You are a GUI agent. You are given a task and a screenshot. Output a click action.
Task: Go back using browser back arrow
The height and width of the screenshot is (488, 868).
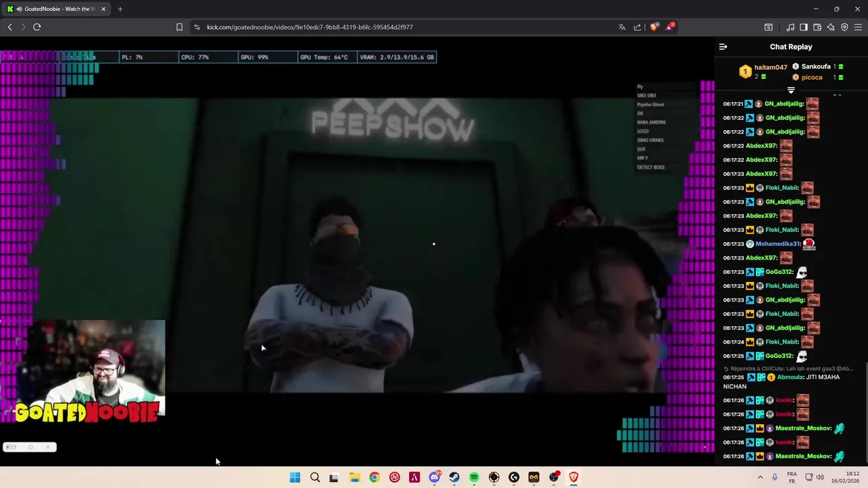(10, 27)
